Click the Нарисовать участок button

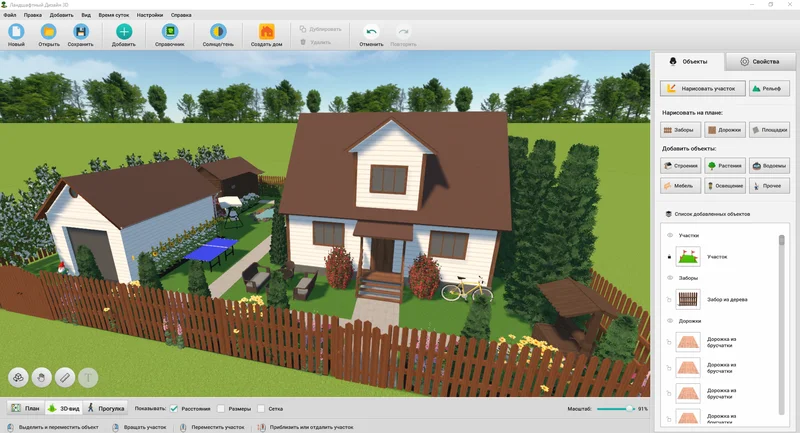pyautogui.click(x=703, y=88)
